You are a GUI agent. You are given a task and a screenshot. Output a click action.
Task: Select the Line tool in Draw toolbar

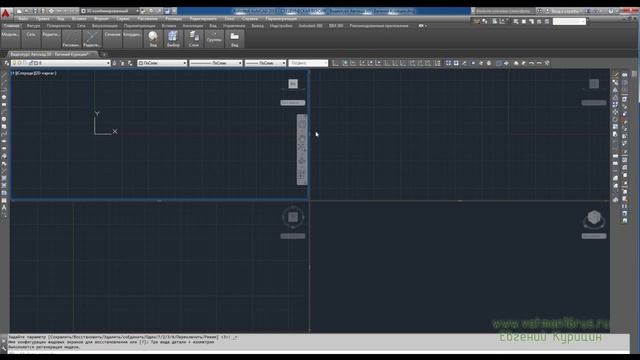(x=4, y=75)
